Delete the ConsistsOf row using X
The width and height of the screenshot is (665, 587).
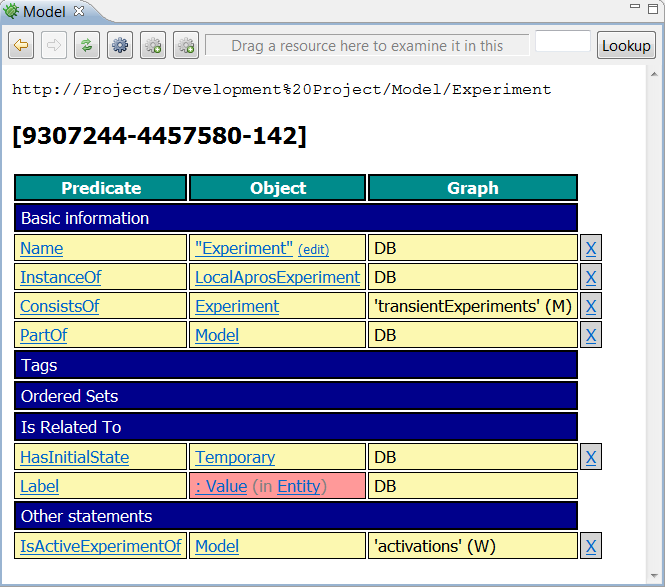point(591,306)
